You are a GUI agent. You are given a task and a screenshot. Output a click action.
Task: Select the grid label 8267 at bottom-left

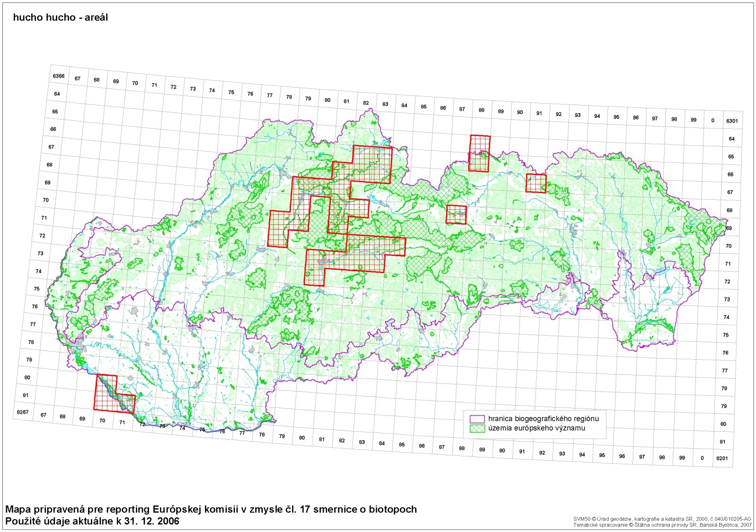pos(23,412)
